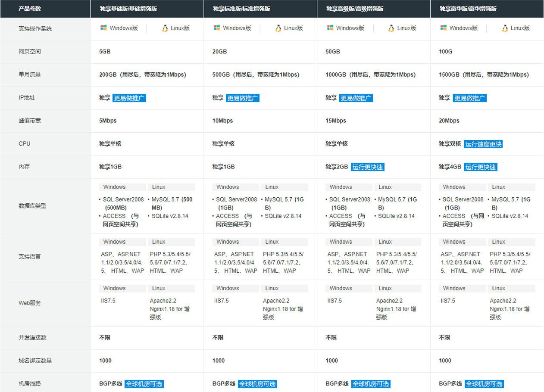This screenshot has height=392, width=544.
Task: Click the Linux penguin icon under 独享标准版
Action: (x=278, y=28)
